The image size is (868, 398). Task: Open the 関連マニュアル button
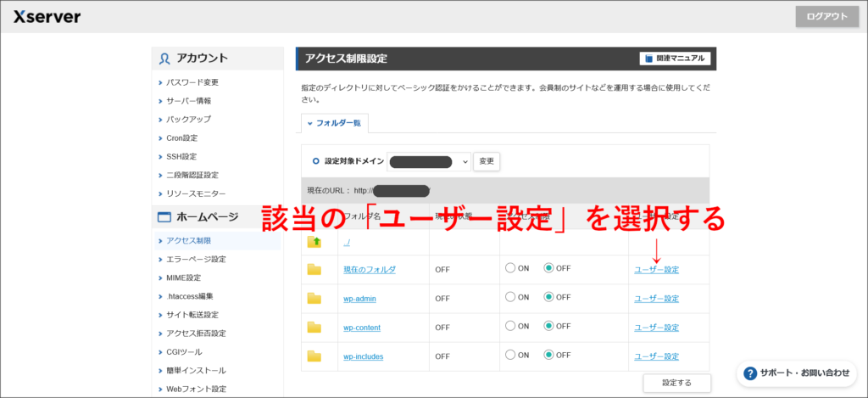coord(675,59)
